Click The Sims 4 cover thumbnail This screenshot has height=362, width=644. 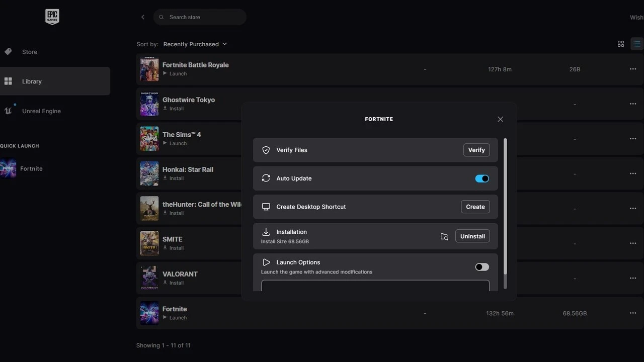pos(149,139)
